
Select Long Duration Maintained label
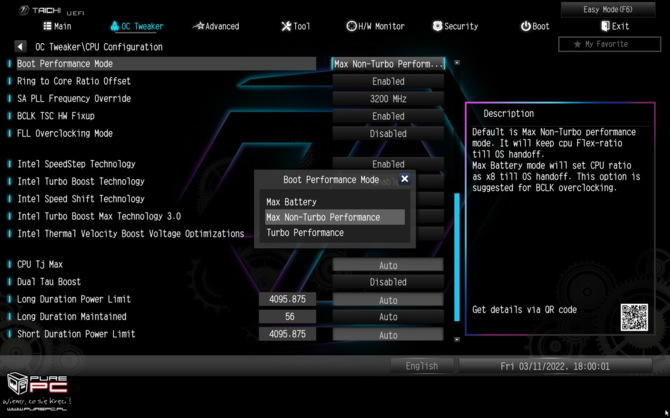[71, 317]
